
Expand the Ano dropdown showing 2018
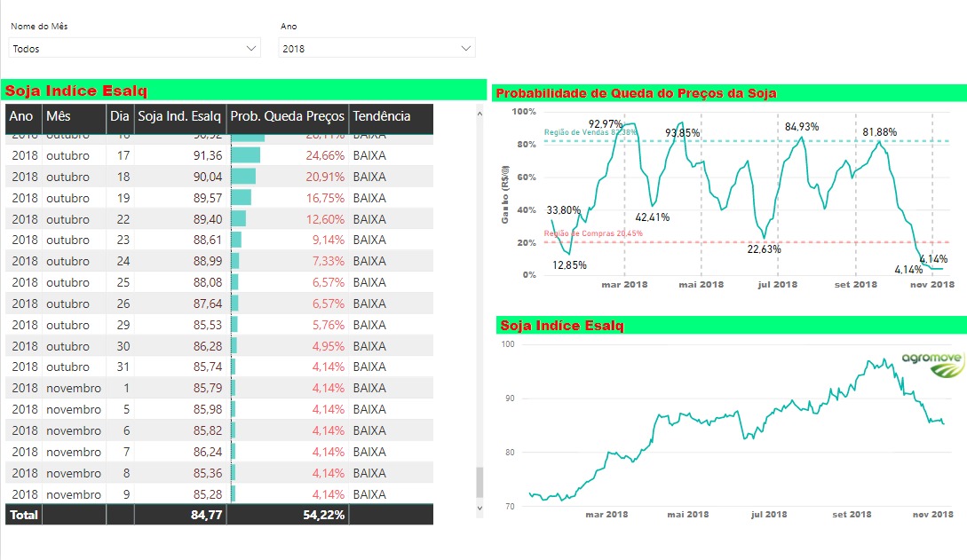point(466,49)
